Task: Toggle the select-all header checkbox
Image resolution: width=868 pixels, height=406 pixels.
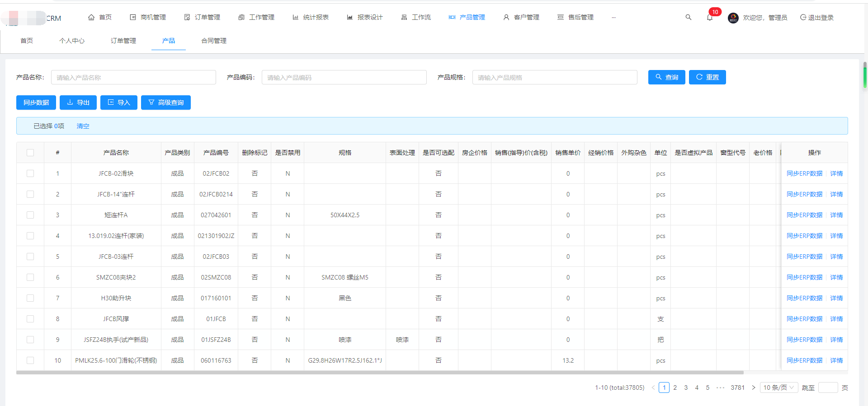Action: click(30, 153)
